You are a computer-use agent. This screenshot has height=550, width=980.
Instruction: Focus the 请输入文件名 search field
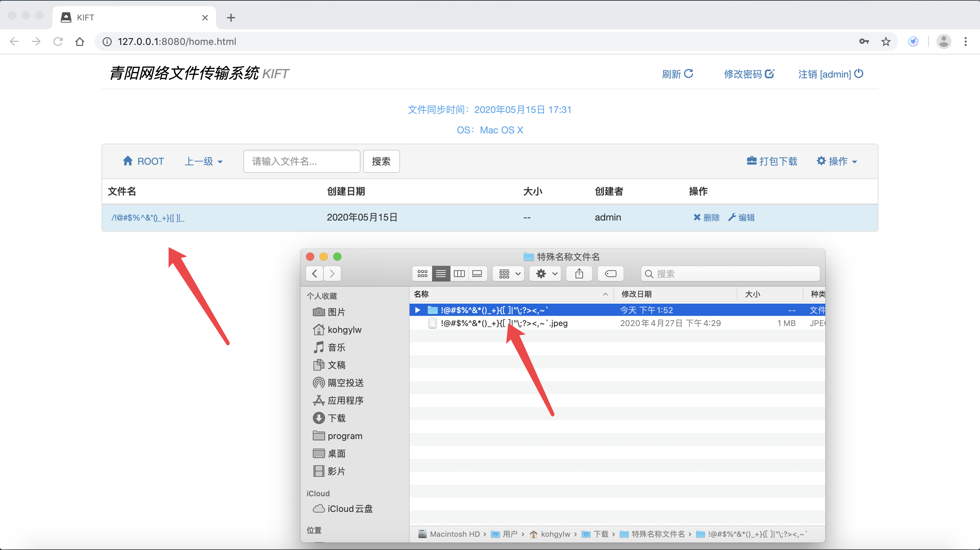pyautogui.click(x=301, y=161)
